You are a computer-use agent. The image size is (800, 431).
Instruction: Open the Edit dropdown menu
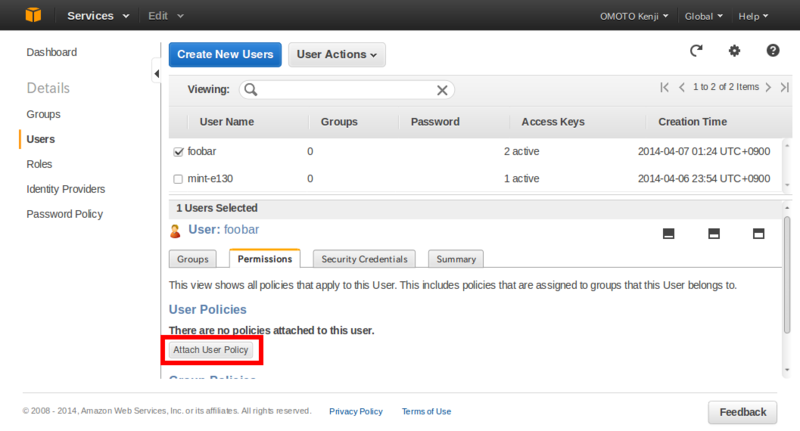(166, 16)
